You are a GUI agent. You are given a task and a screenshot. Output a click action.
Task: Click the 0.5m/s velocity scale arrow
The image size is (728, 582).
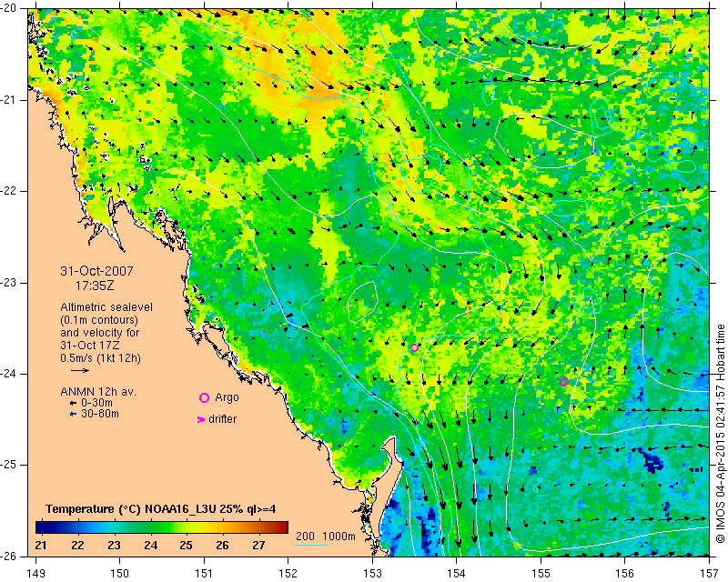(80, 370)
